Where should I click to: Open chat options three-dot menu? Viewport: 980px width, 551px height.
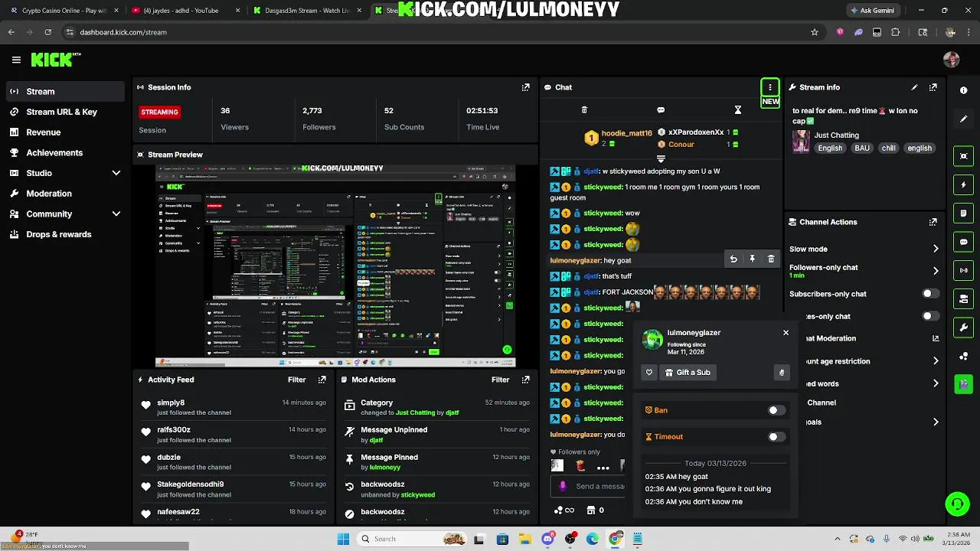[770, 87]
